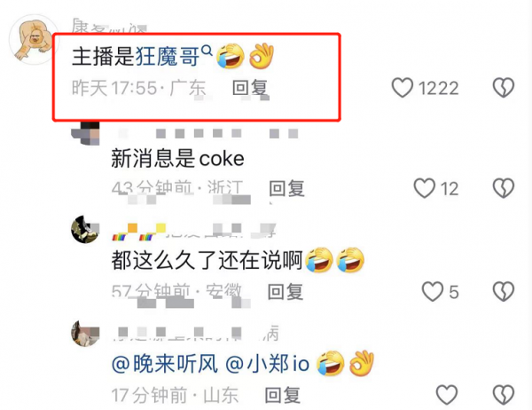The image size is (532, 410).
Task: Open the 狂魔哥 search keyword link
Action: click(x=168, y=56)
